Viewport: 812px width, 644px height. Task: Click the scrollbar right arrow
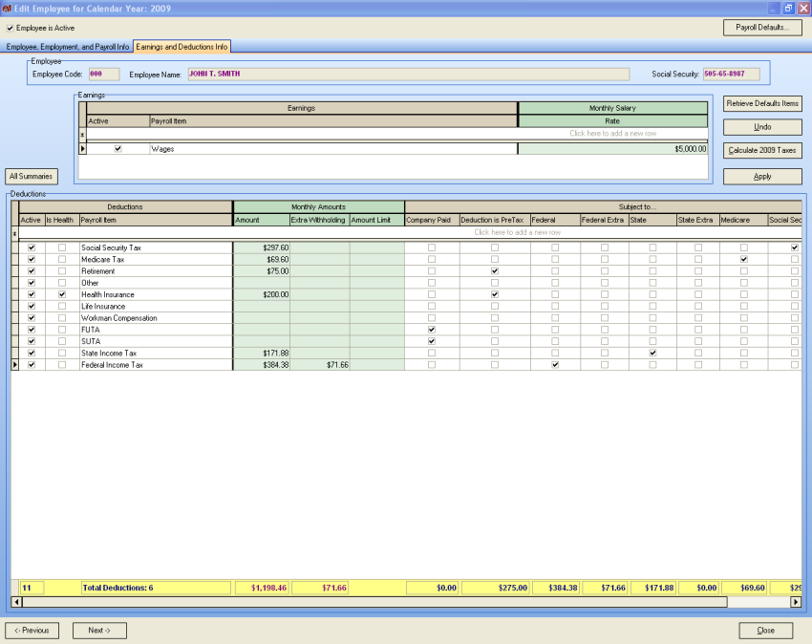tap(796, 602)
